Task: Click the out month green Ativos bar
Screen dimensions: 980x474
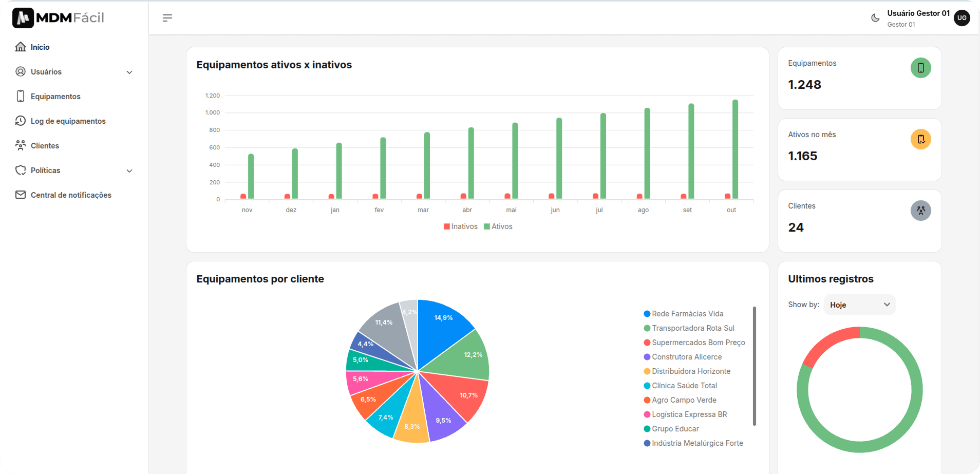Action: coord(735,149)
